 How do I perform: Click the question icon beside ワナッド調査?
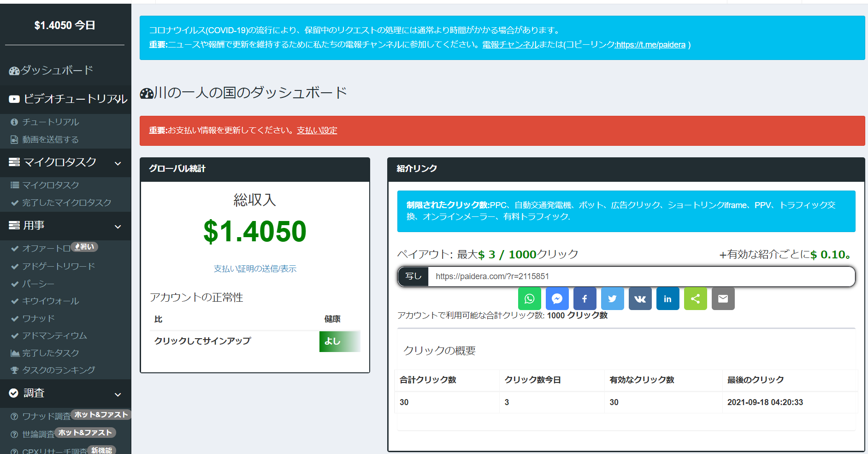[x=14, y=416]
